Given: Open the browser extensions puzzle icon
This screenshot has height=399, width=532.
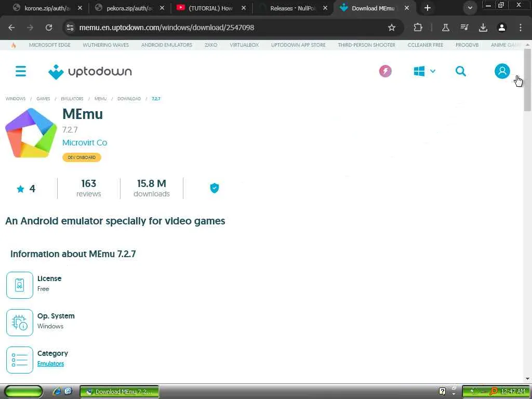Looking at the screenshot, I should pyautogui.click(x=418, y=28).
